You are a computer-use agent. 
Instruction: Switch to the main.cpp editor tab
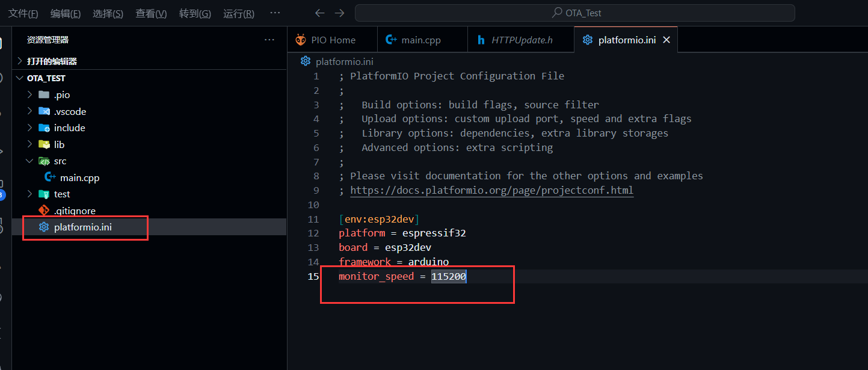422,40
